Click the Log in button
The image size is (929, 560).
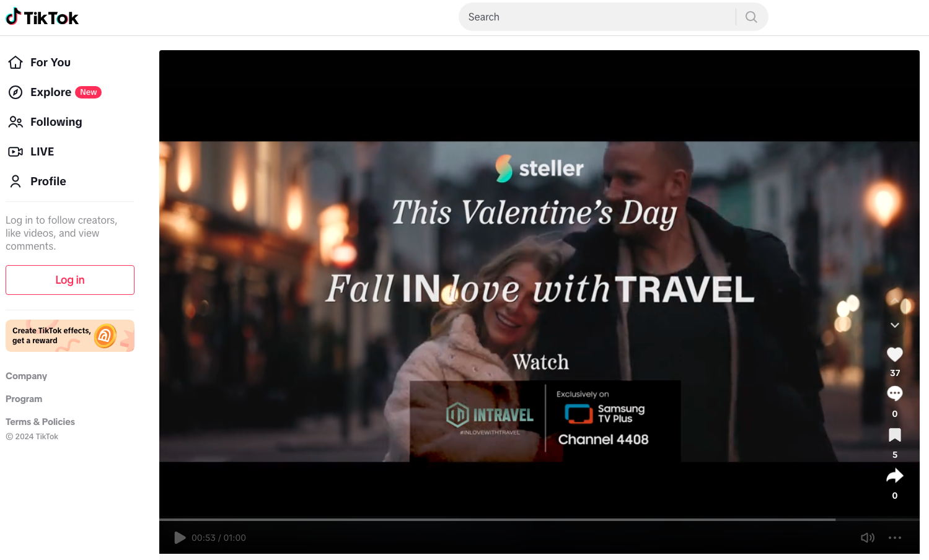tap(70, 280)
